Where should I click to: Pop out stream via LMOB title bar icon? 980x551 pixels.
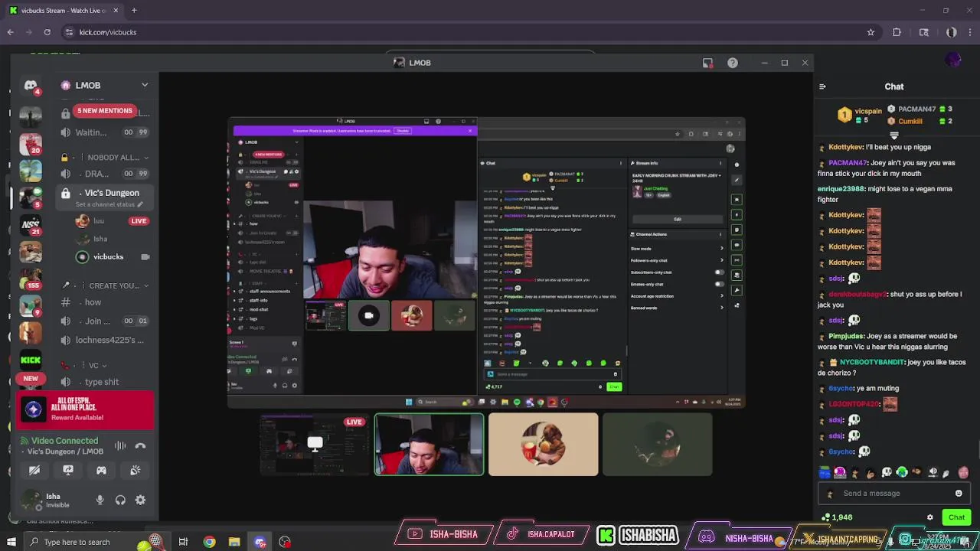pos(707,63)
